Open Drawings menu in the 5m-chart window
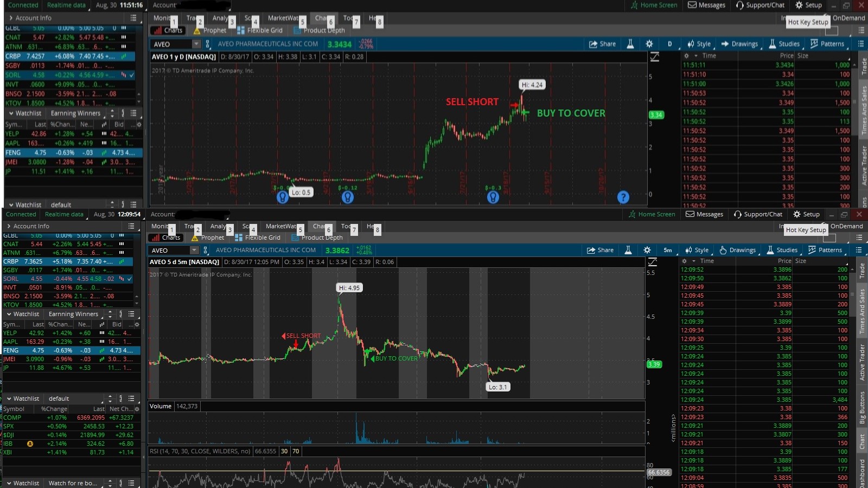 point(737,250)
